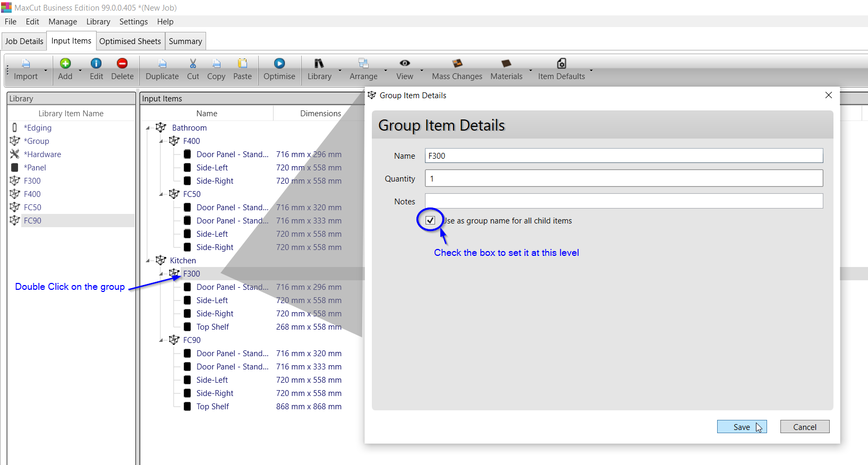Click the Cut scissors icon

(x=193, y=64)
